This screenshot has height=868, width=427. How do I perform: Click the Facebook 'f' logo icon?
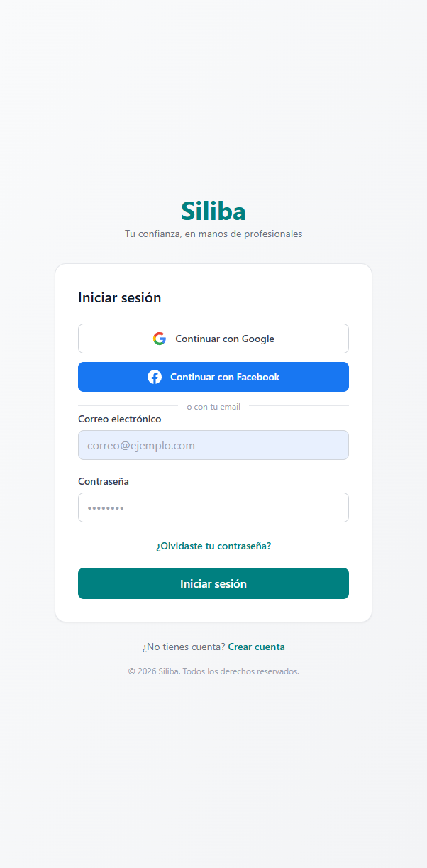point(155,377)
